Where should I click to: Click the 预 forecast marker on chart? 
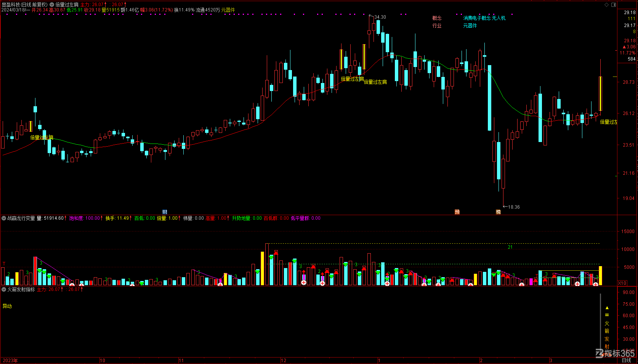457,212
